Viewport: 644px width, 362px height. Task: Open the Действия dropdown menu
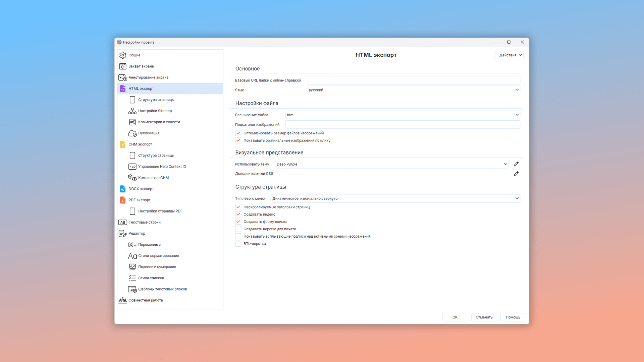click(x=509, y=55)
